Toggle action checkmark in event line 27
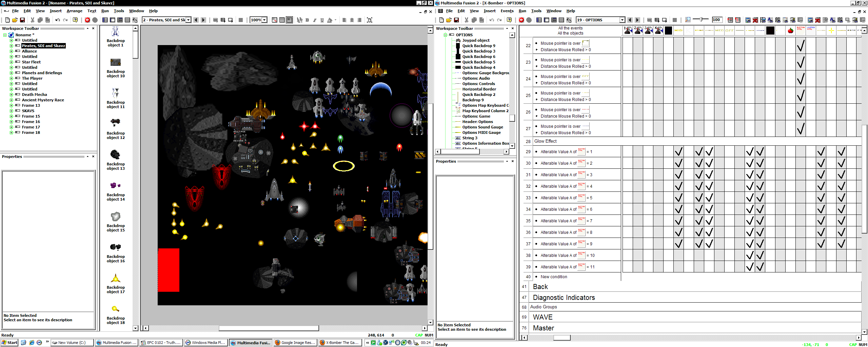Screen dimensions: 868x347 point(801,128)
